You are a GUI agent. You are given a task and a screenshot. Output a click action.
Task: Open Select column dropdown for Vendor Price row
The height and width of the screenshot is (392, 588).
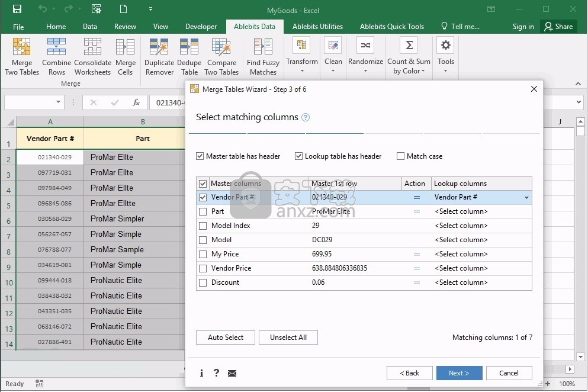coord(481,269)
